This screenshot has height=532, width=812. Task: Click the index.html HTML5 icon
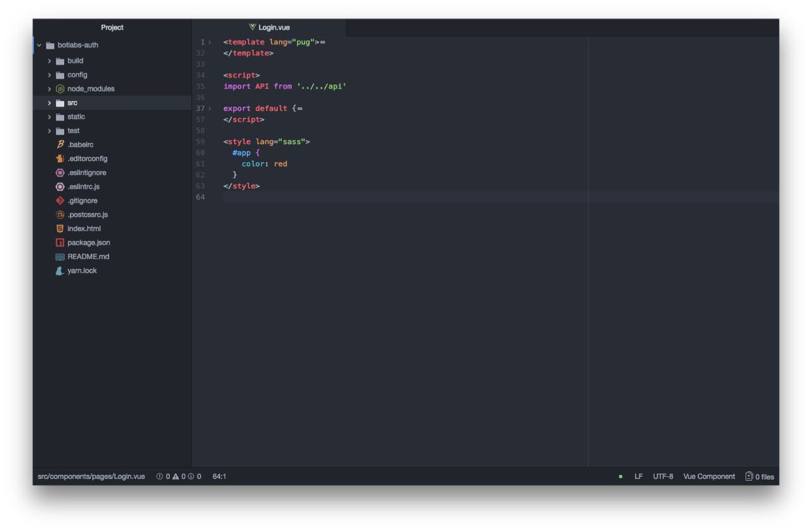60,228
